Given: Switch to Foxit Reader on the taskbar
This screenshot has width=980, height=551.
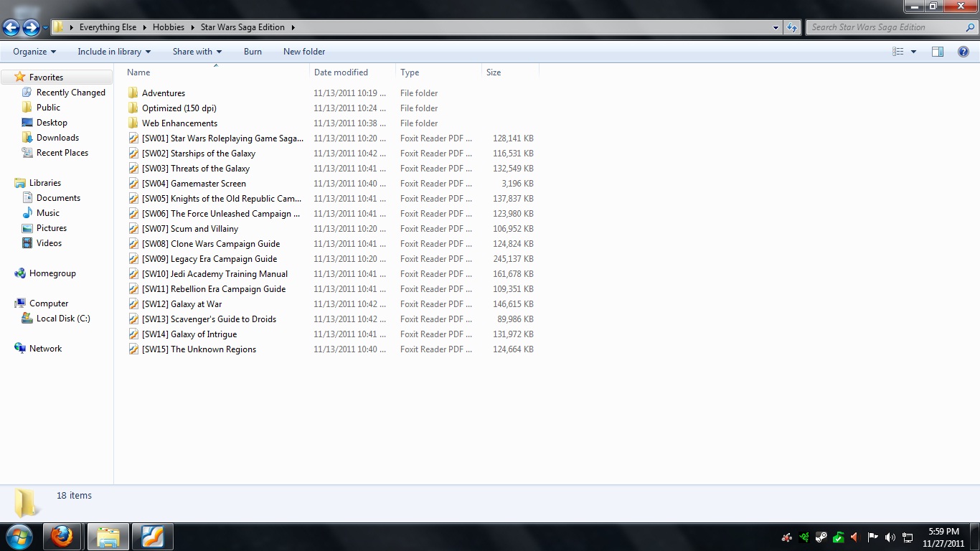Looking at the screenshot, I should click(x=153, y=537).
